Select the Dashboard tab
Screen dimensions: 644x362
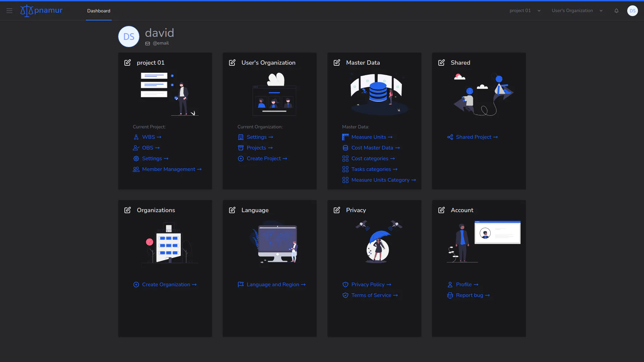click(x=99, y=11)
